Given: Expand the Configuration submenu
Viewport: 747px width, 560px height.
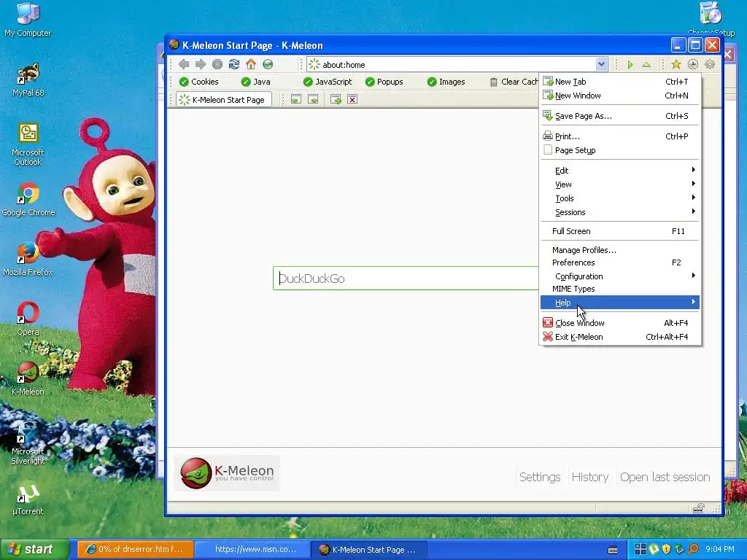Looking at the screenshot, I should click(620, 276).
